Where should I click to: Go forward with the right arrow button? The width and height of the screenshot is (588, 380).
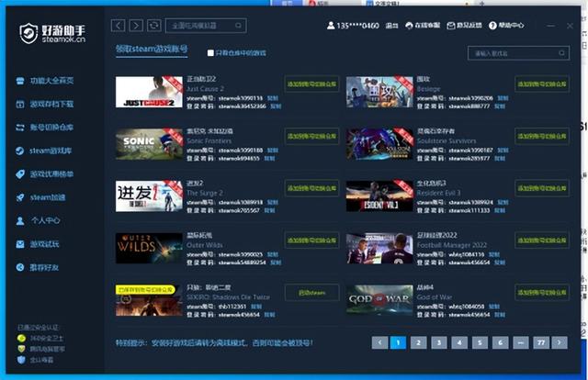click(x=136, y=26)
